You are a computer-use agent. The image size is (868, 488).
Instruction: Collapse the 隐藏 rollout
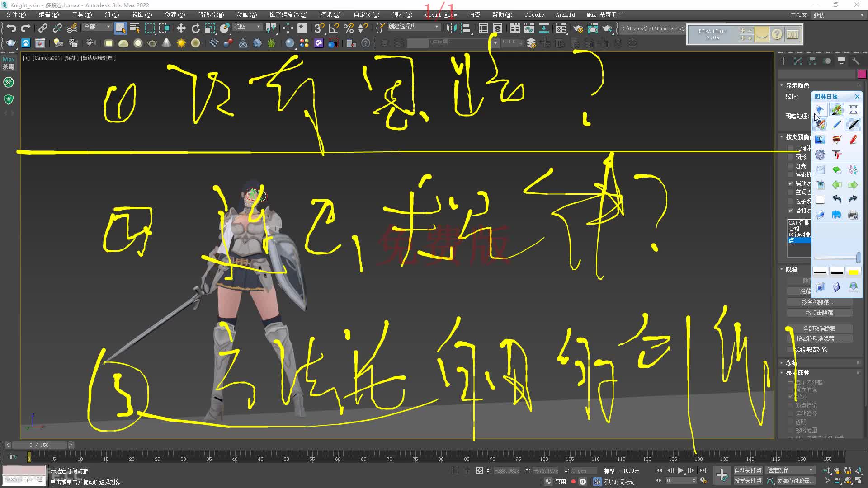click(792, 269)
